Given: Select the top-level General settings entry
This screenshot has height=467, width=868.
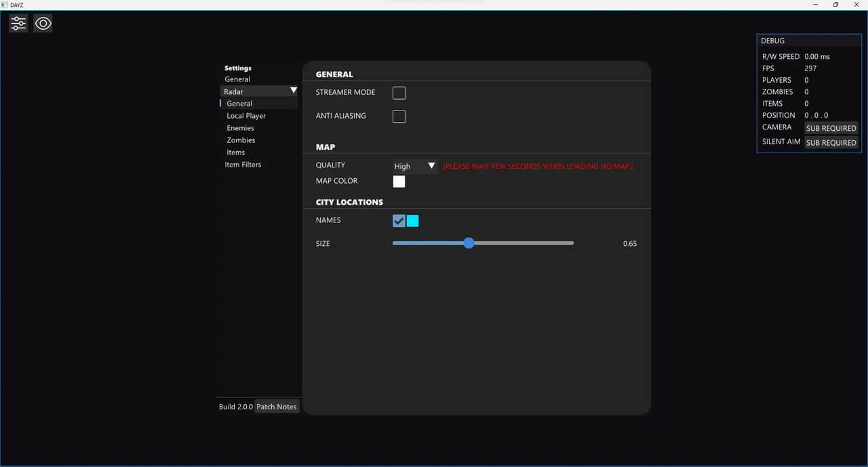Looking at the screenshot, I should click(237, 79).
